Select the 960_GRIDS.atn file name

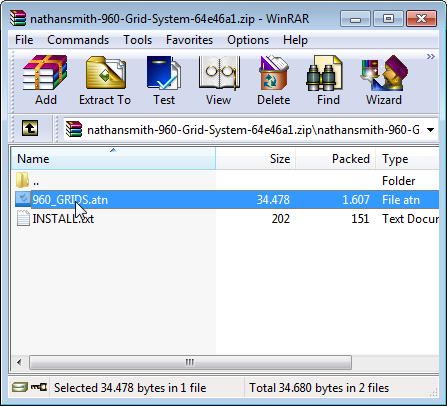coord(70,200)
